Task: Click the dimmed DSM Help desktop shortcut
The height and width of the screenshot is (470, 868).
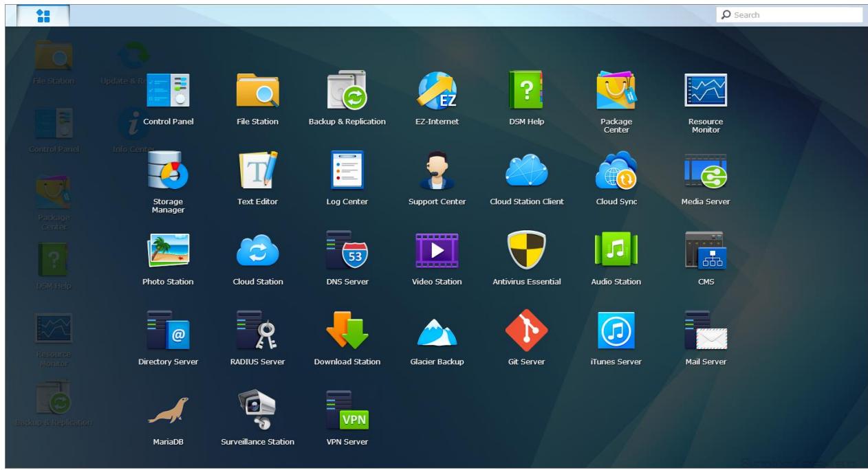Action: [54, 266]
